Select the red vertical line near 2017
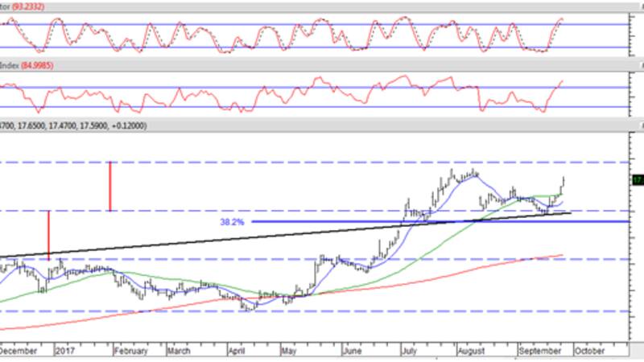Screen dimensions: 644x362 click(49, 235)
